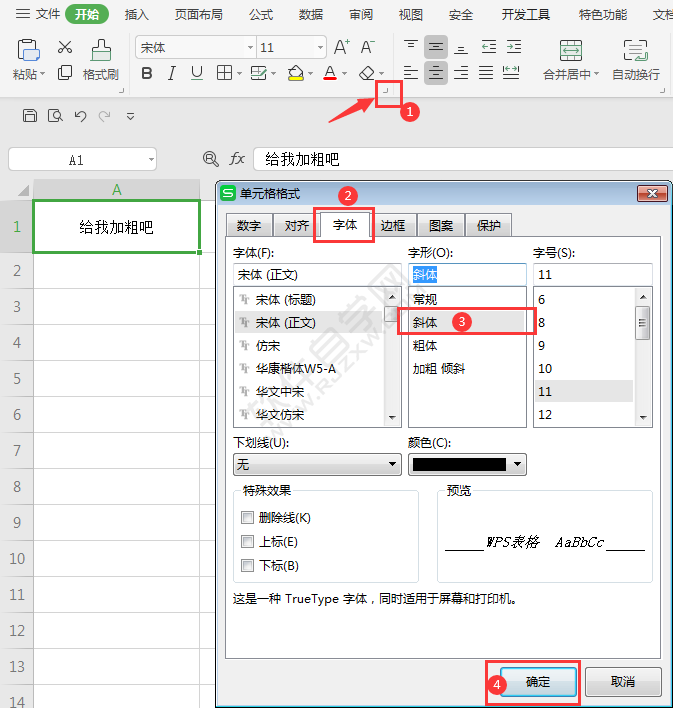Viewport: 673px width, 708px height.
Task: Click the Decrease font size A- icon
Action: (367, 47)
